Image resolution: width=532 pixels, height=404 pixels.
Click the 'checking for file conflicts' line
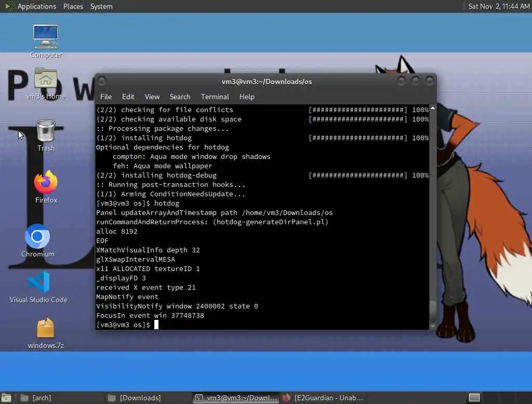262,110
